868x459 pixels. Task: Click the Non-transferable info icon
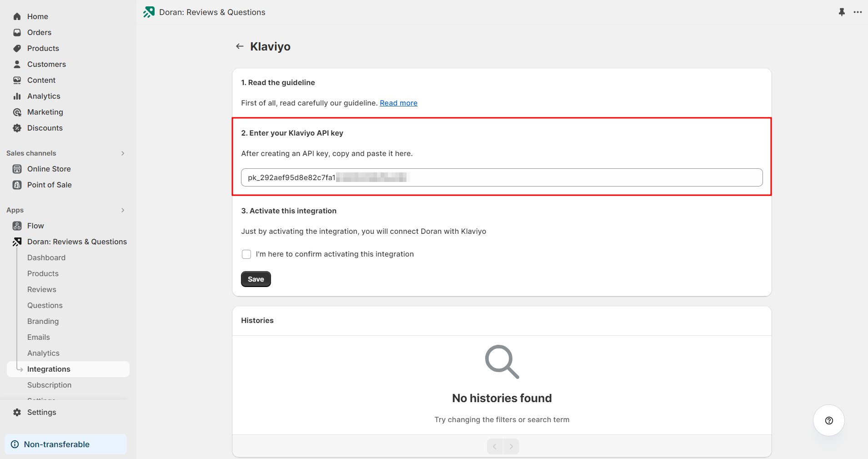[x=15, y=444]
